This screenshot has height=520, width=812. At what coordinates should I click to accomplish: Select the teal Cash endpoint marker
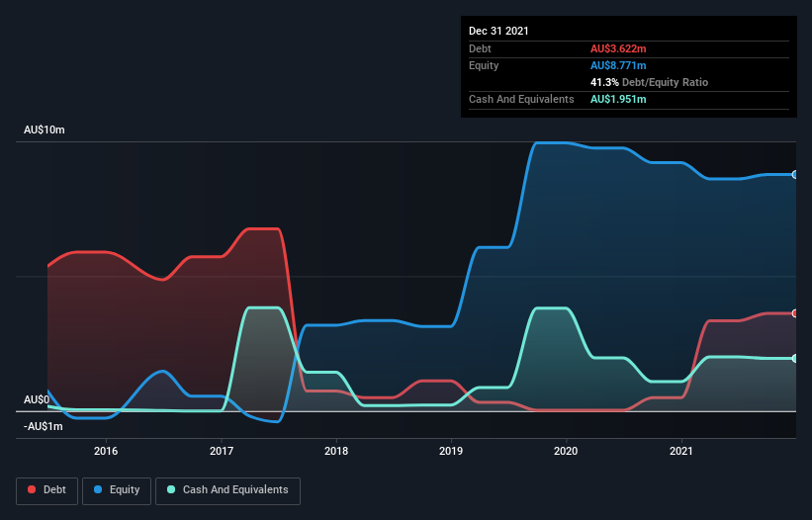click(x=795, y=359)
